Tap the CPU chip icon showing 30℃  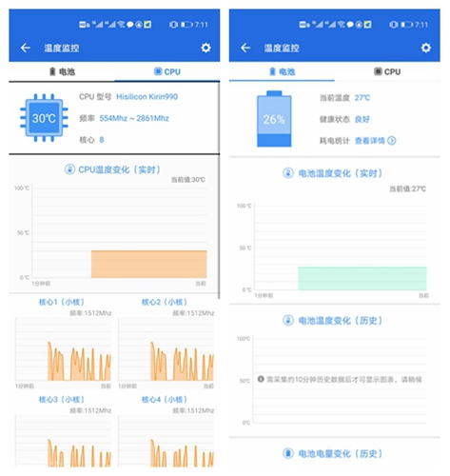pyautogui.click(x=44, y=118)
